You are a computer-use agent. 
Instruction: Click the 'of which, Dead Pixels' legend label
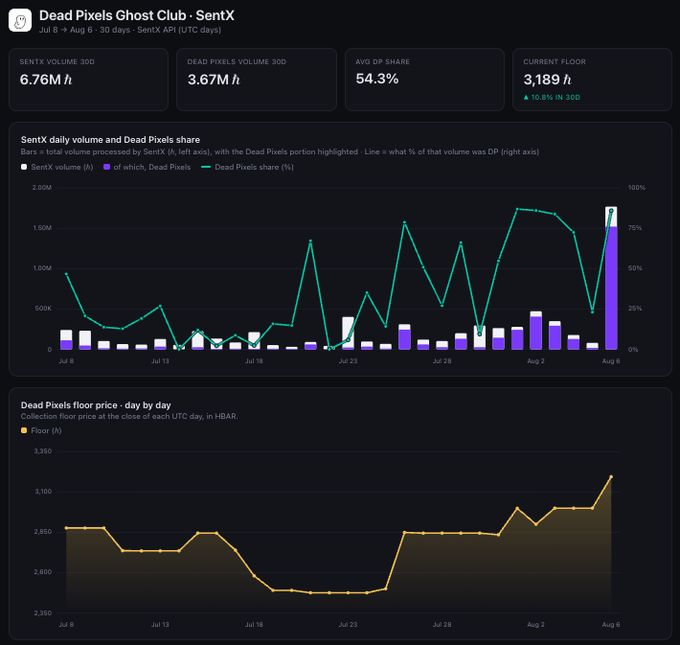[152, 167]
